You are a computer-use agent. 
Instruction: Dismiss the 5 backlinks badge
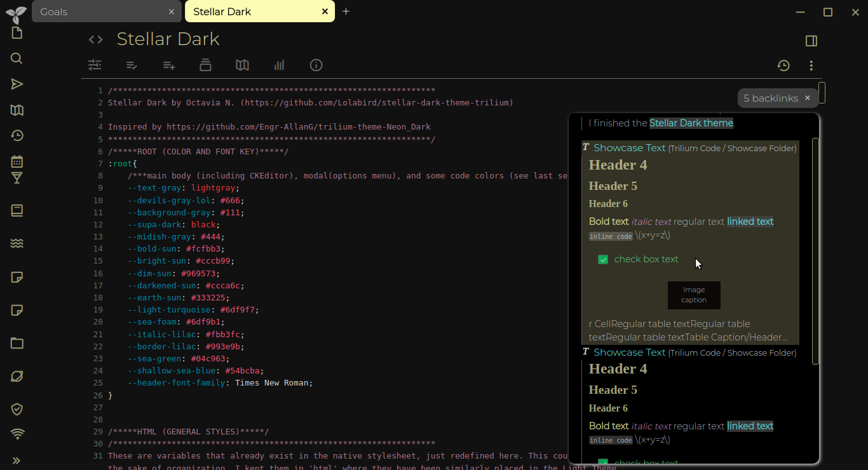coord(807,98)
